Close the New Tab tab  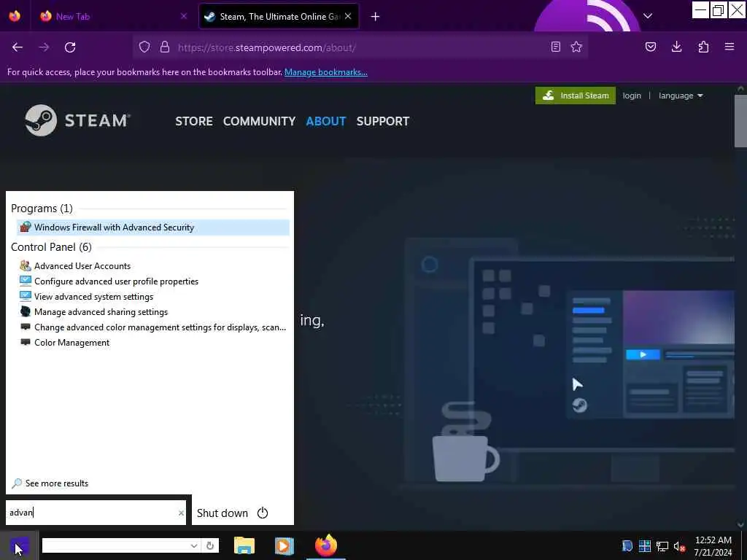click(x=184, y=16)
